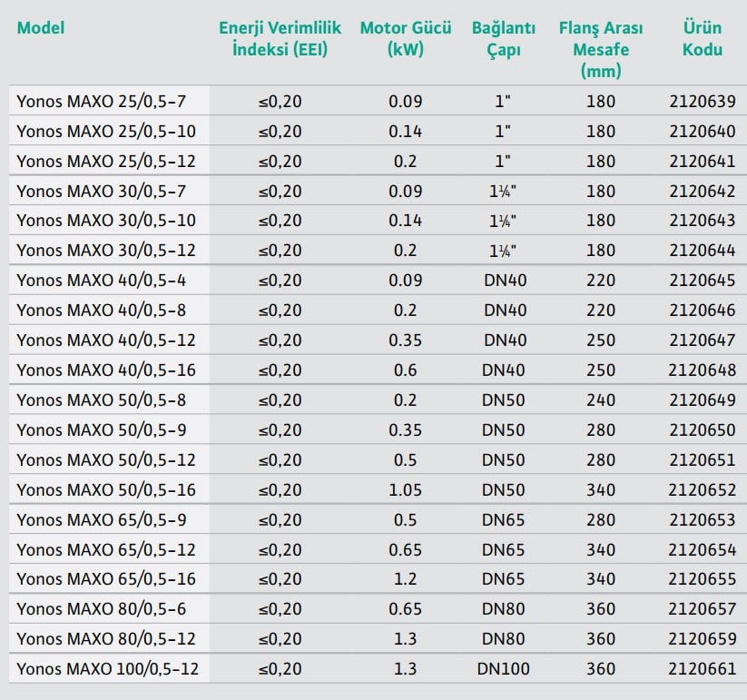The image size is (747, 700).
Task: Select the Yonos MAXO 40/0,5-16 model cell
Action: point(109,370)
